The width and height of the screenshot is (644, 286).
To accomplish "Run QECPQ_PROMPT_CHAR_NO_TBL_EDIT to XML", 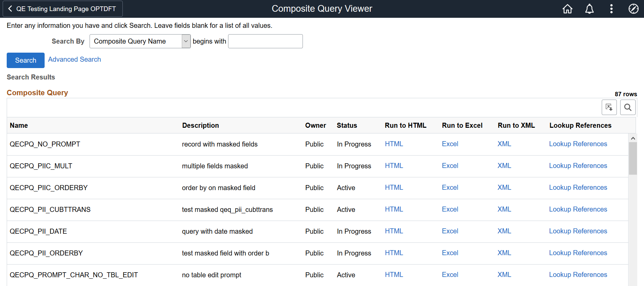I will [504, 275].
